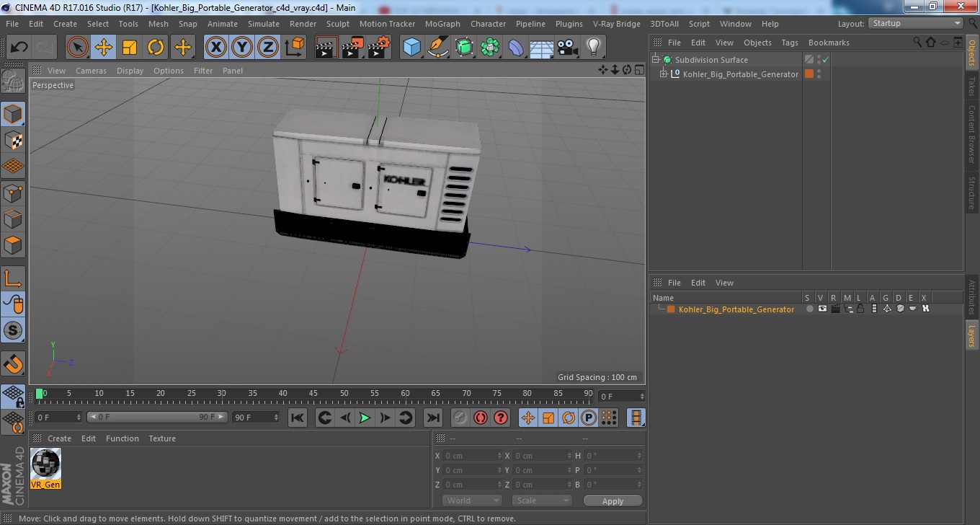Add a Camera object
The width and height of the screenshot is (980, 525).
coord(567,48)
